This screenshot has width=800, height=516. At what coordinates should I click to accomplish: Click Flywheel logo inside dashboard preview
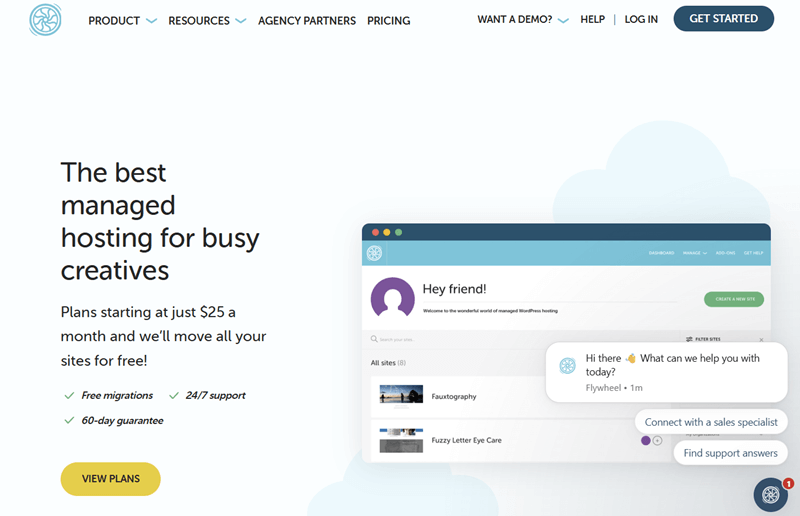point(374,253)
